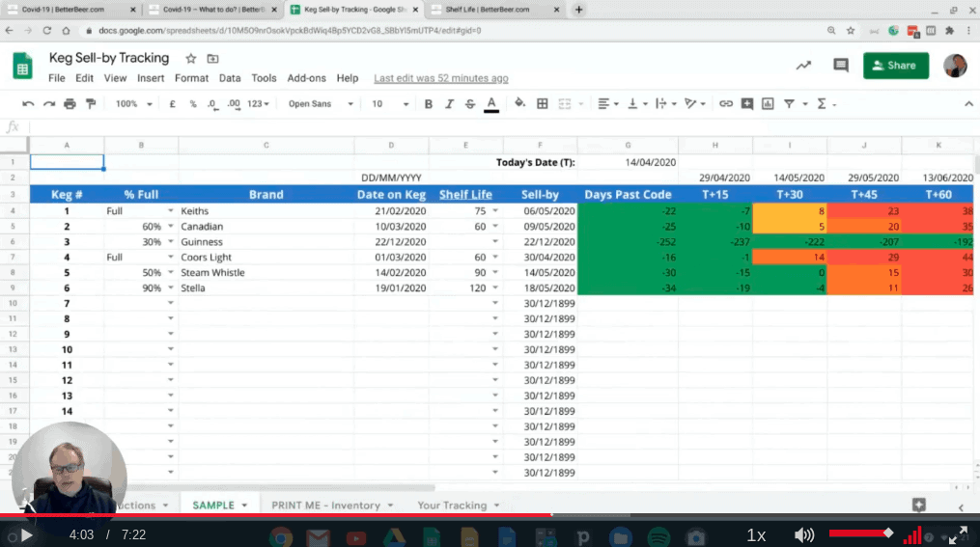Format as currency with pound icon
Viewport: 980px width, 547px height.
pos(173,103)
